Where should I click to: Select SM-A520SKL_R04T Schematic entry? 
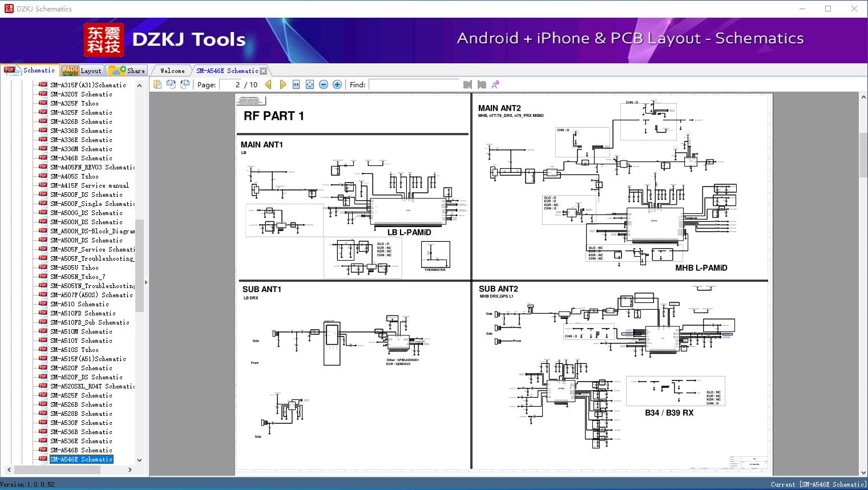click(x=92, y=386)
